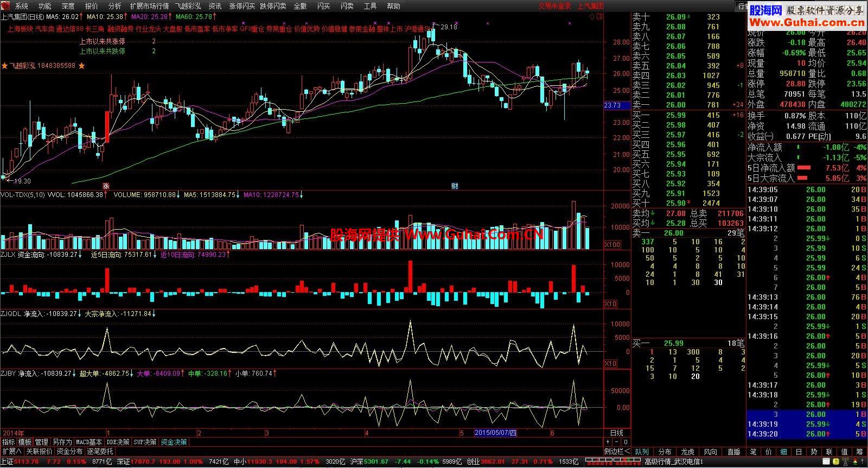The width and height of the screenshot is (868, 468).
Task: Open the 扩展市场行情 menu
Action: 149,6
